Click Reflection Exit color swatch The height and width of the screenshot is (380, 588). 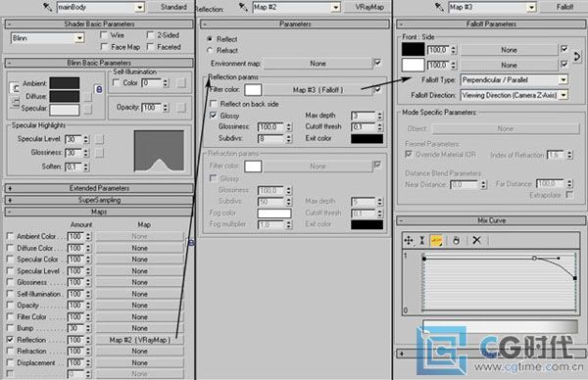point(367,139)
